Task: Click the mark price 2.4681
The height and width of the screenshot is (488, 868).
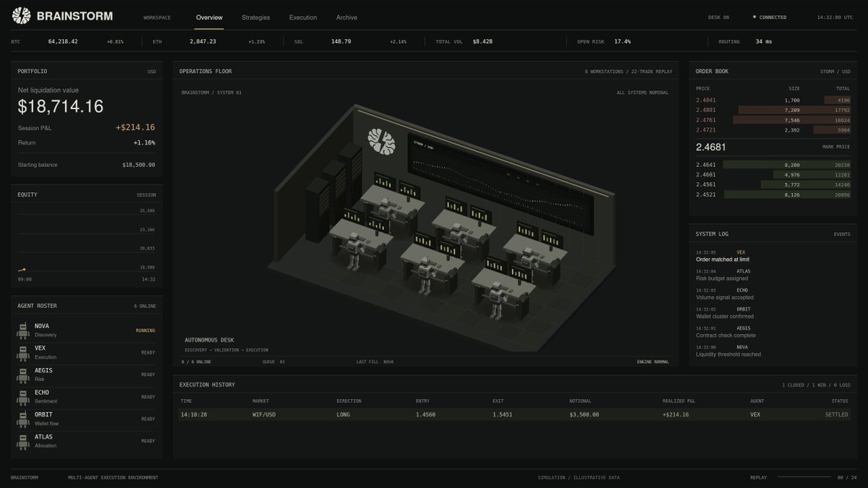Action: tap(710, 147)
